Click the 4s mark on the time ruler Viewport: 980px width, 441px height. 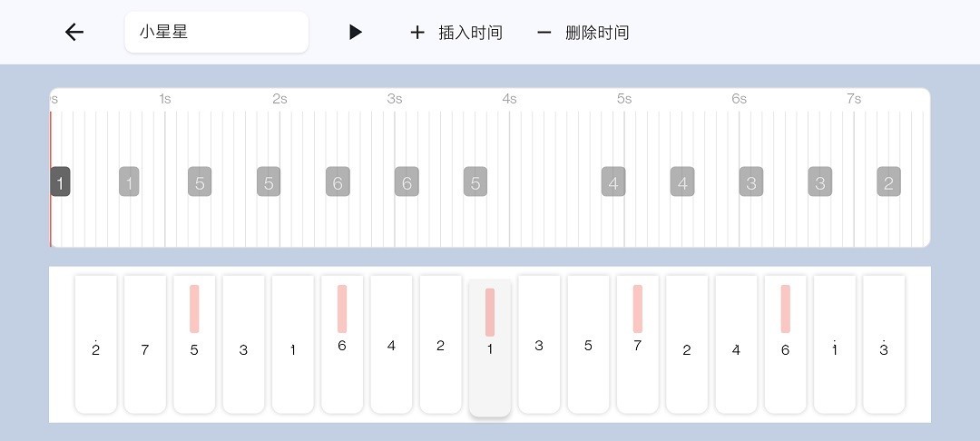509,99
